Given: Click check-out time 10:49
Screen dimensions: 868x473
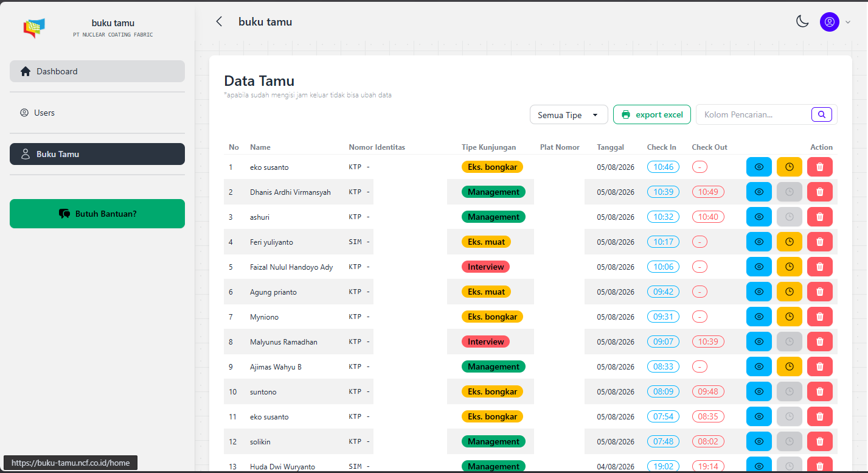Looking at the screenshot, I should [x=708, y=192].
